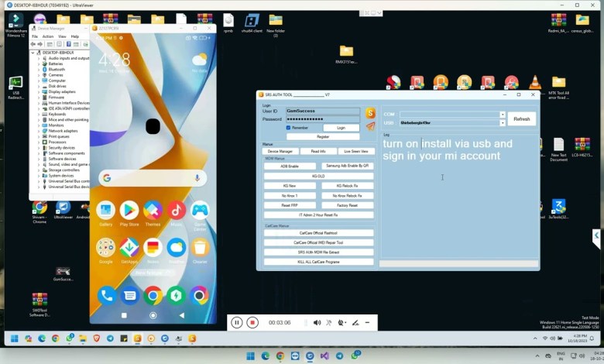Click Device Manager toolbar back arrow
This screenshot has height=364, width=604.
pos(33,44)
